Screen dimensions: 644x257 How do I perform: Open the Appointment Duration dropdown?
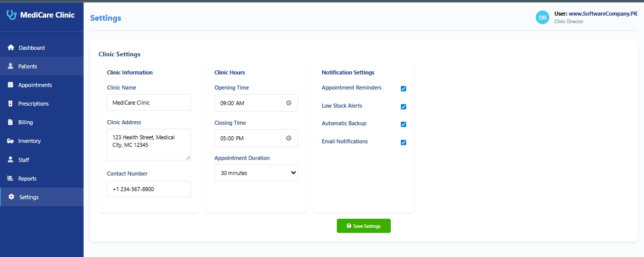click(x=256, y=173)
